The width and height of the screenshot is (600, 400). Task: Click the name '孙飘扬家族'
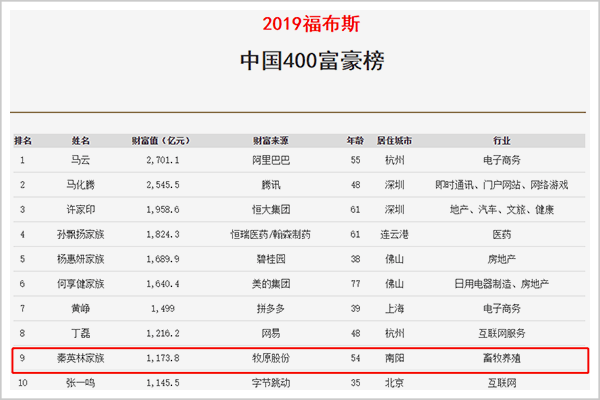pyautogui.click(x=80, y=234)
